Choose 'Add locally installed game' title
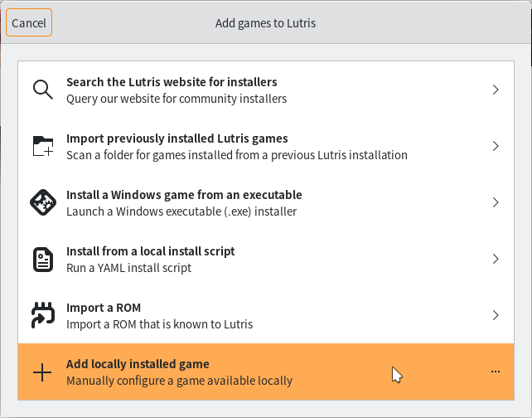The image size is (532, 418). coord(138,364)
